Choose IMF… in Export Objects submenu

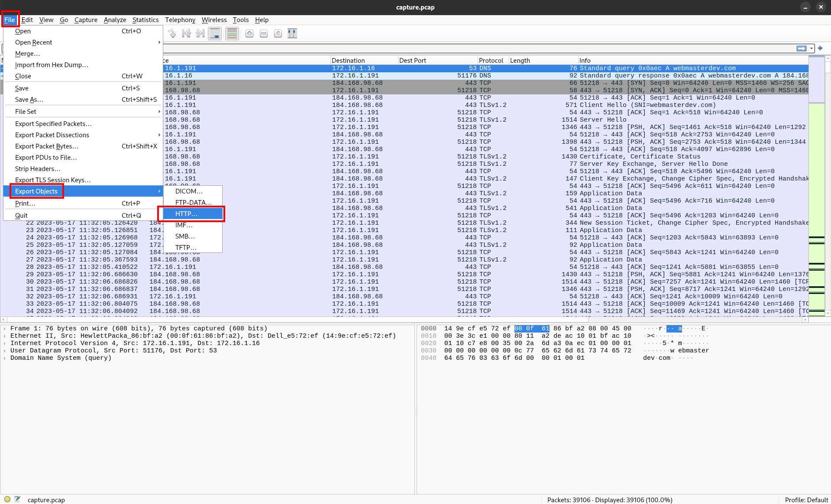[193, 225]
